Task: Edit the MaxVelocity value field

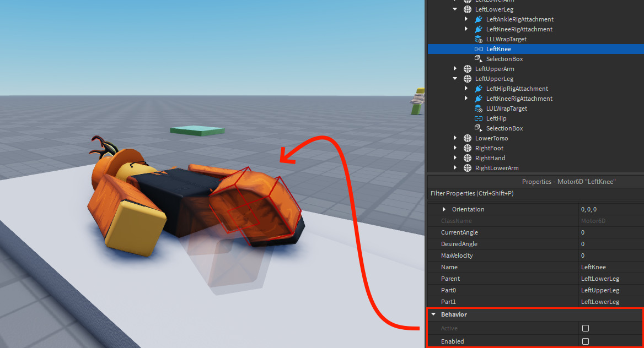Action: point(611,255)
